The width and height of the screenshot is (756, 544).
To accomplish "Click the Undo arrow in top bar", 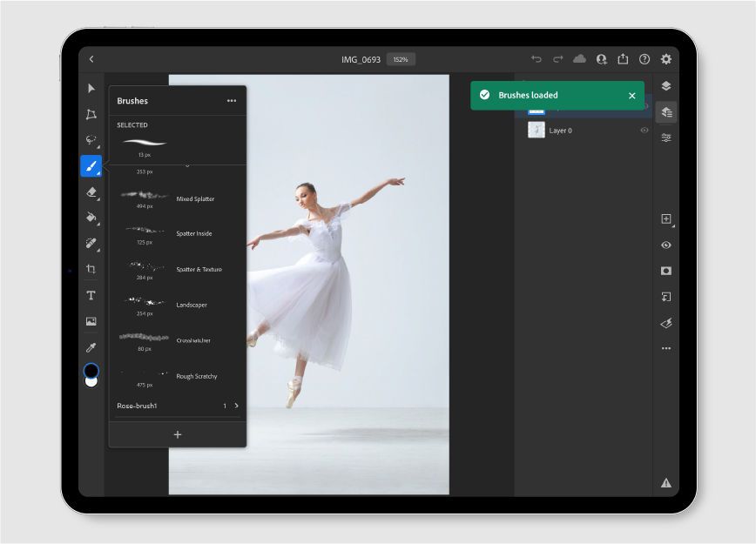I will coord(536,58).
